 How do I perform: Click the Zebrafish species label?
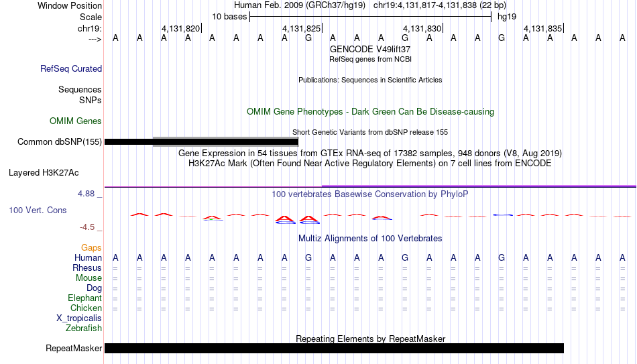(x=84, y=328)
